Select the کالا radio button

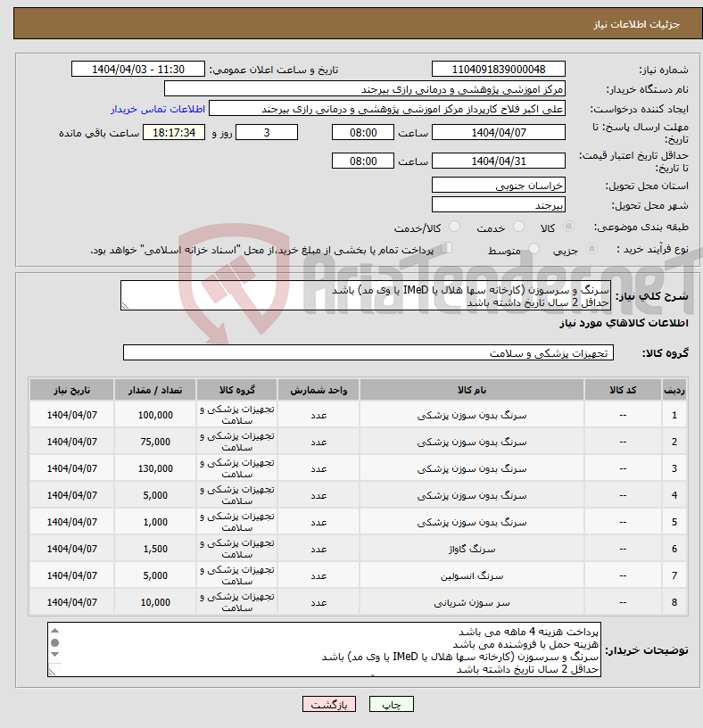pos(568,227)
